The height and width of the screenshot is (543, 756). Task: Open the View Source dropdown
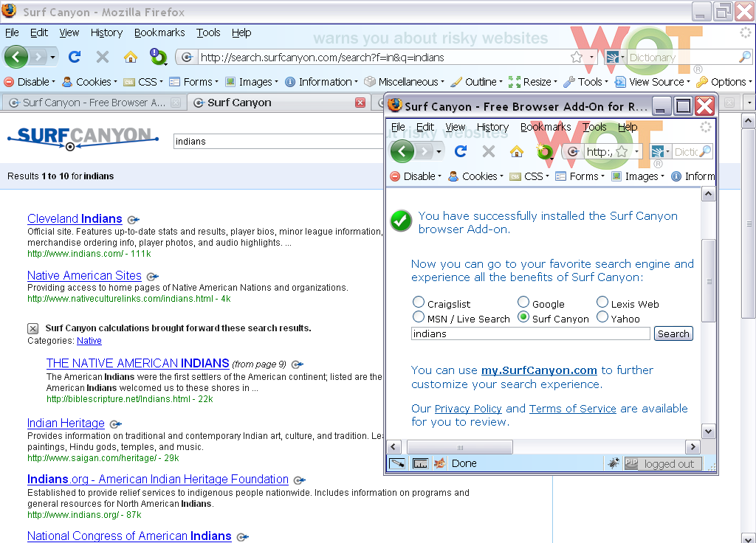click(652, 82)
